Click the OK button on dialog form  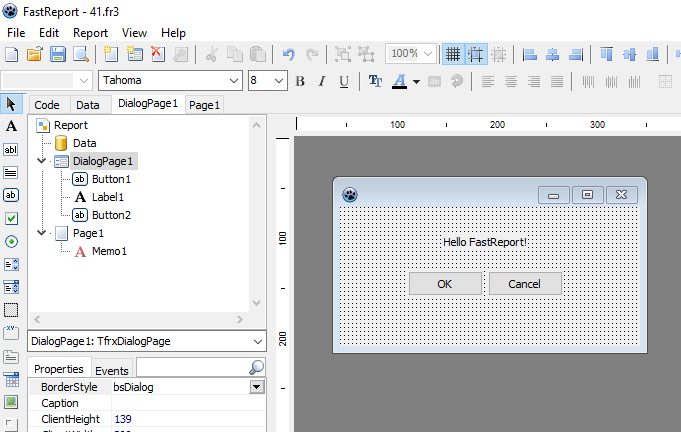pyautogui.click(x=445, y=284)
